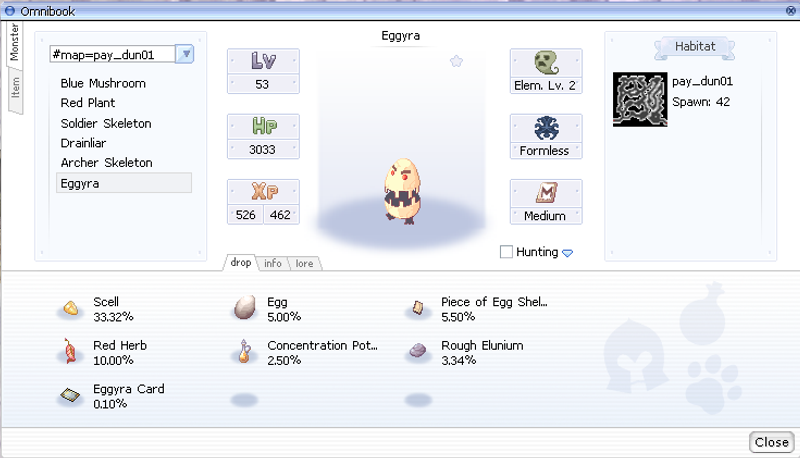Click the Red Herb item icon
Screen dimensions: 800x458
(70, 351)
